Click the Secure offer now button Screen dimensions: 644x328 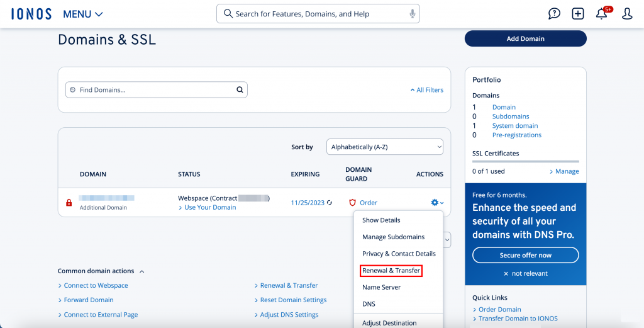525,255
